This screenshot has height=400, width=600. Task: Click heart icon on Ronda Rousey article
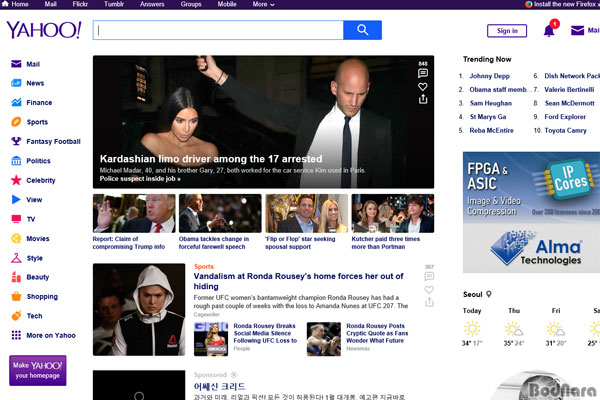(429, 289)
